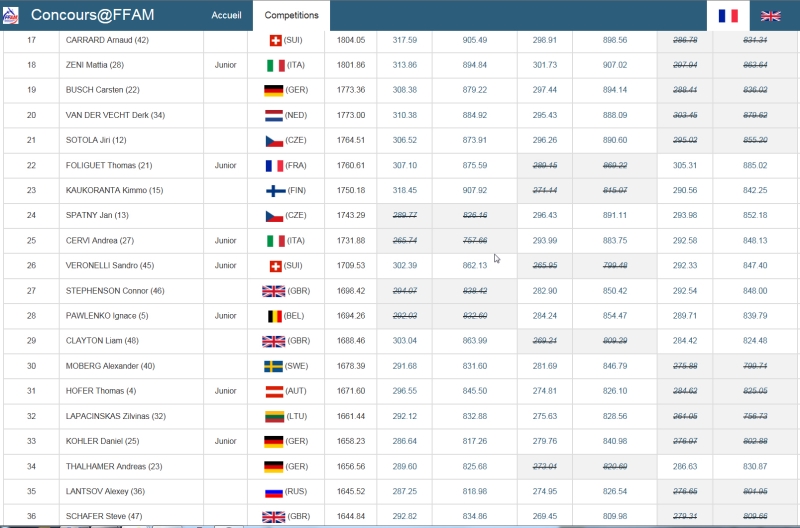Click rank number 36 for SCHAFER Steve
The width and height of the screenshot is (800, 528).
31,516
